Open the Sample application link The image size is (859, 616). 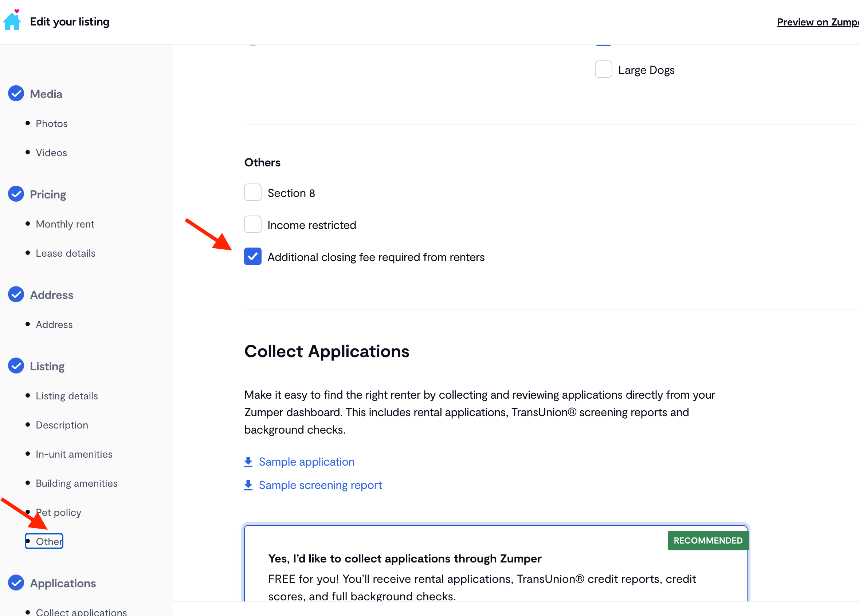click(x=306, y=462)
